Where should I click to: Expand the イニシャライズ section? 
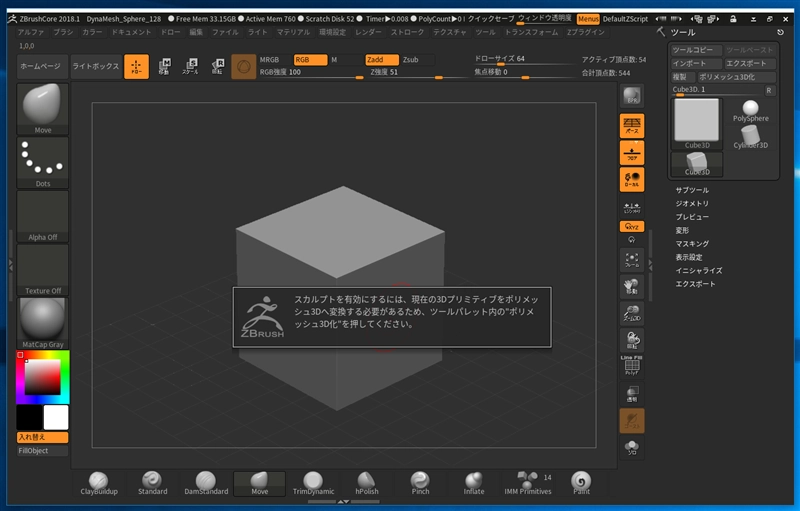tap(698, 270)
